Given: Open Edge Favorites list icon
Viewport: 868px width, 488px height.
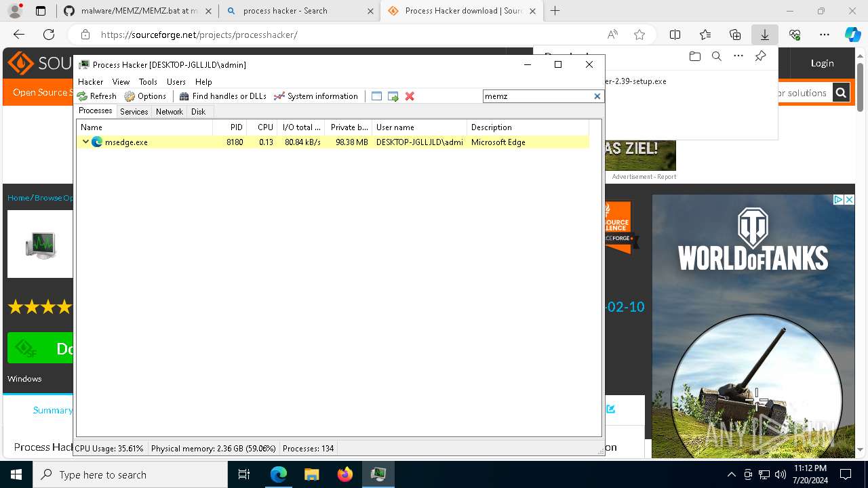Looking at the screenshot, I should click(x=705, y=35).
